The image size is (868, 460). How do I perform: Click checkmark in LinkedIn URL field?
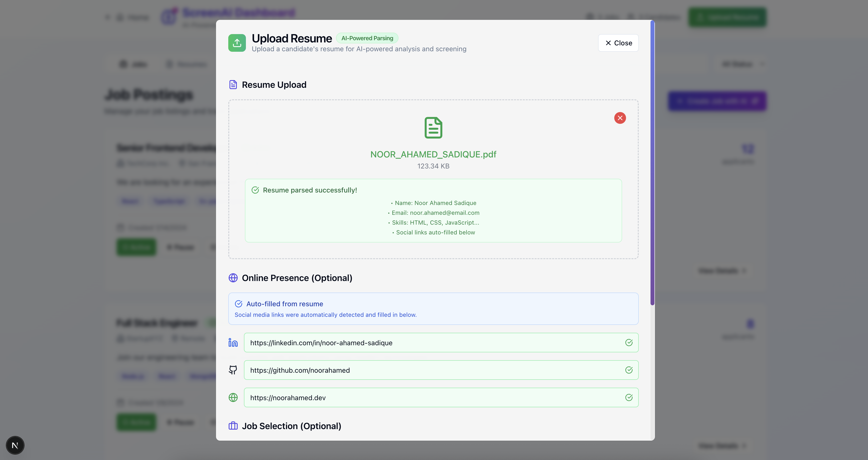(x=629, y=343)
